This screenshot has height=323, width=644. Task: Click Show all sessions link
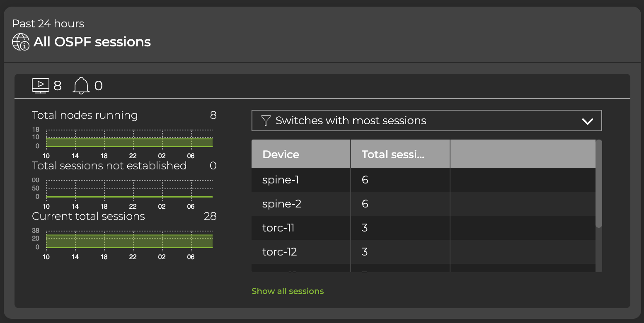288,291
